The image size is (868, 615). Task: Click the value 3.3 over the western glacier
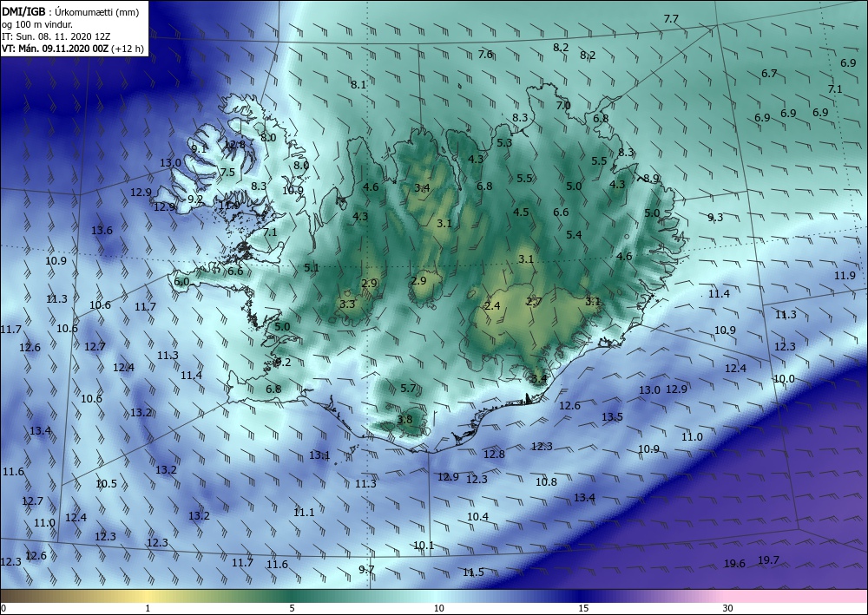pos(347,304)
